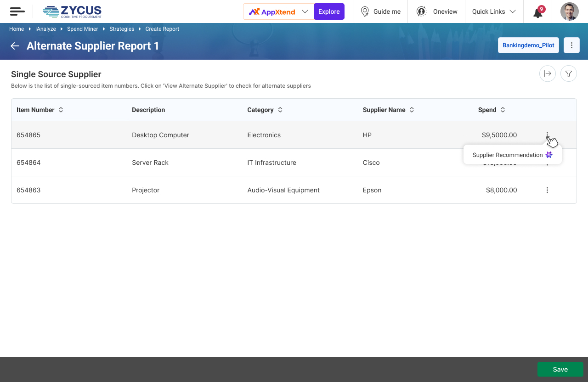Image resolution: width=588 pixels, height=382 pixels.
Task: Open the Projector row options menu
Action: click(547, 190)
